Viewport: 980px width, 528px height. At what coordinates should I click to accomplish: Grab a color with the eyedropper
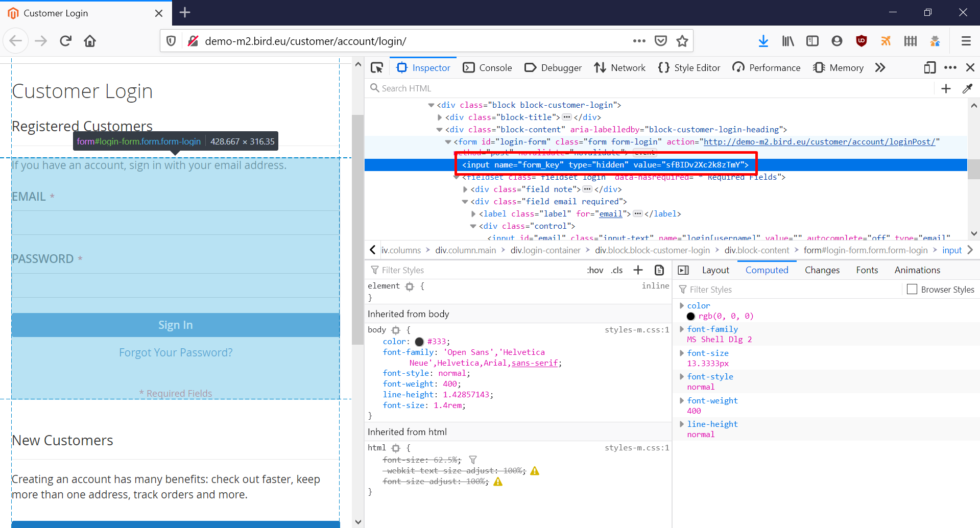967,88
